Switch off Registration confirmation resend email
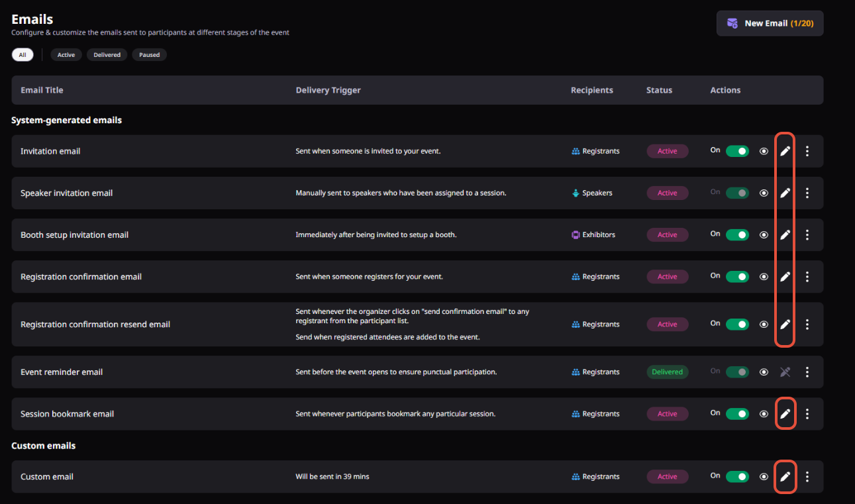The width and height of the screenshot is (855, 504). (737, 324)
